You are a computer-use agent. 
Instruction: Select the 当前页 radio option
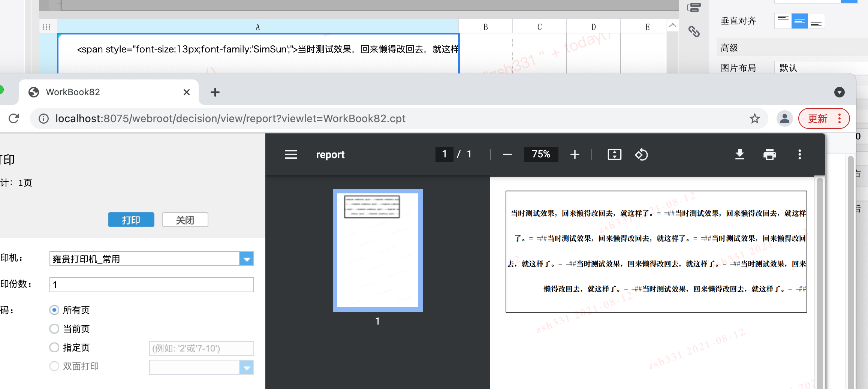pos(54,329)
